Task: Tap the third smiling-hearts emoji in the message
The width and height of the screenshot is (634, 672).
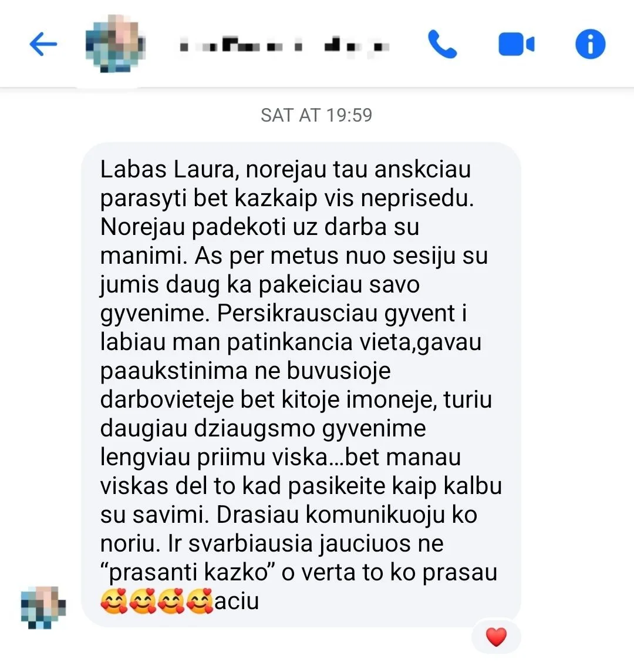Action: 171,601
